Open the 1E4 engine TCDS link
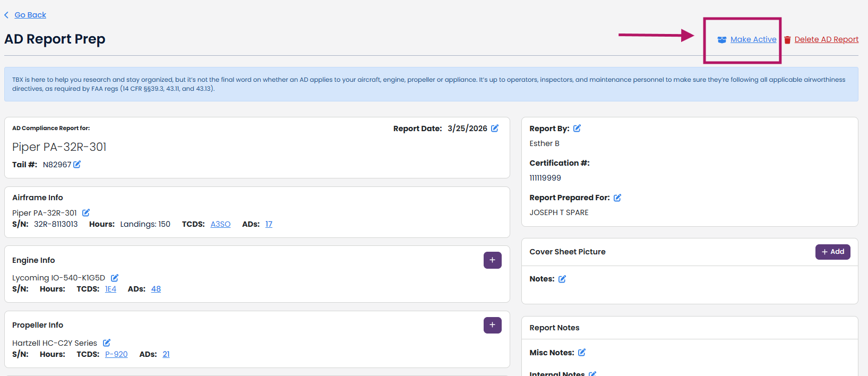868x376 pixels. point(110,289)
